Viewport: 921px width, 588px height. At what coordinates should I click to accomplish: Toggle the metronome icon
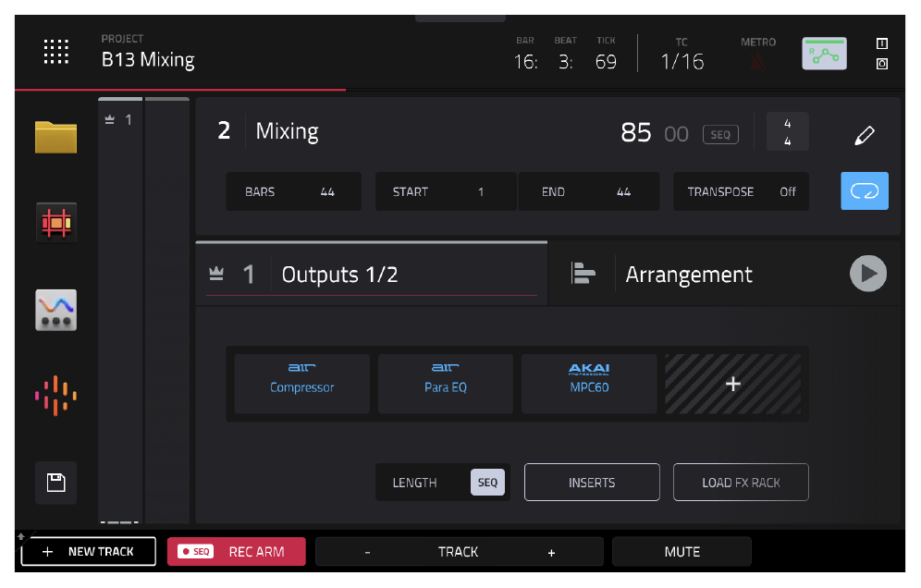[757, 61]
